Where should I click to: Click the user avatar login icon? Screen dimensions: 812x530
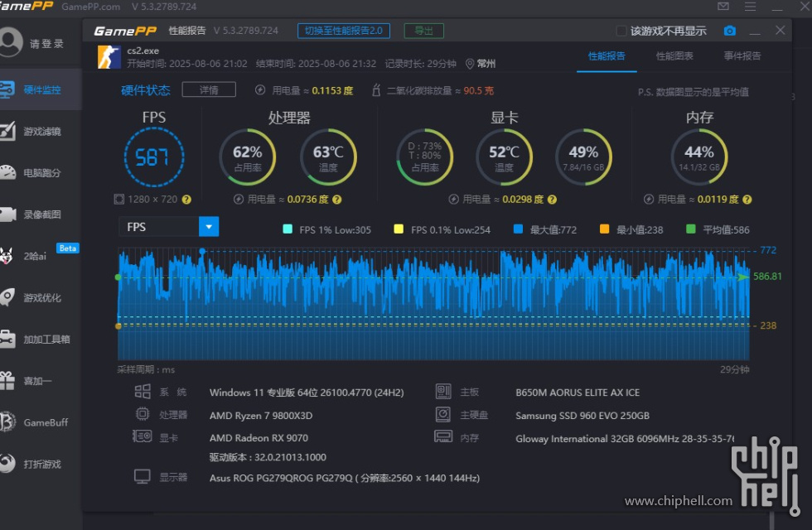(9, 42)
